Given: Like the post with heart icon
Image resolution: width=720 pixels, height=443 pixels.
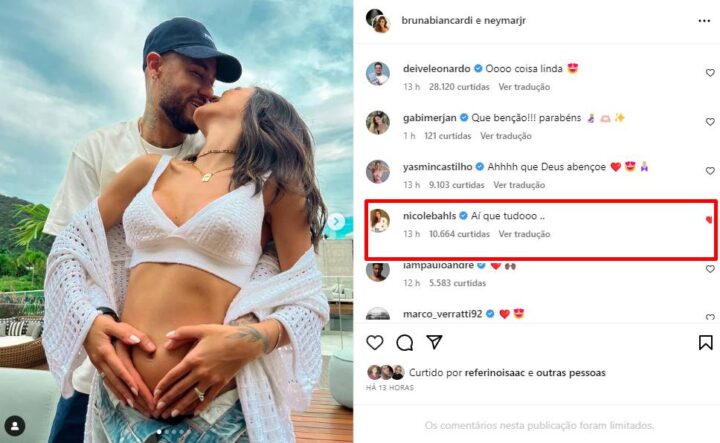Looking at the screenshot, I should [x=375, y=343].
